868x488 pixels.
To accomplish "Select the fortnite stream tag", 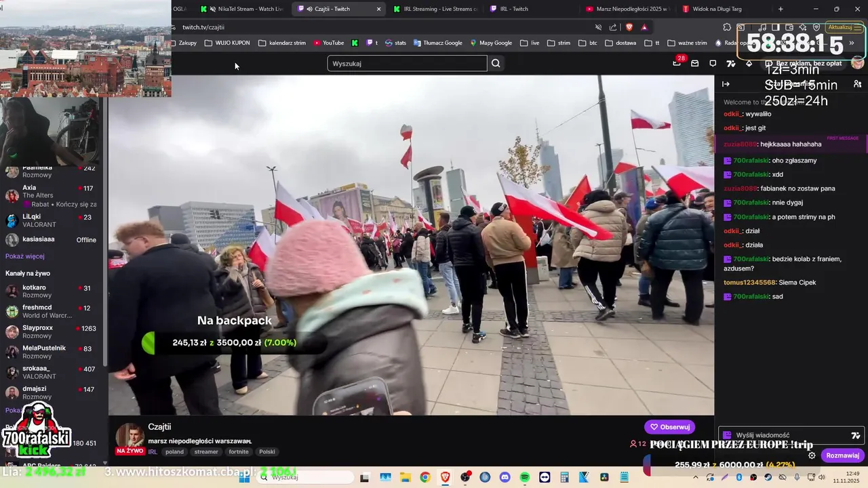I will tap(239, 452).
